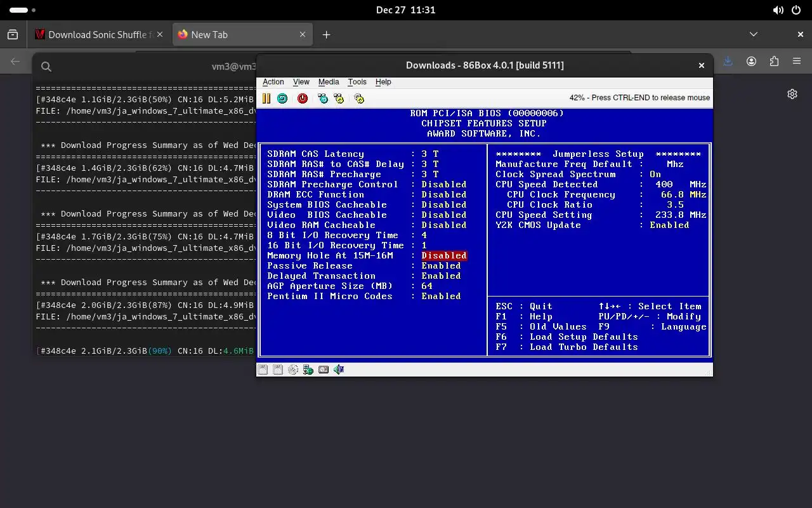
Task: Open the Firefox account profile icon
Action: [x=751, y=62]
